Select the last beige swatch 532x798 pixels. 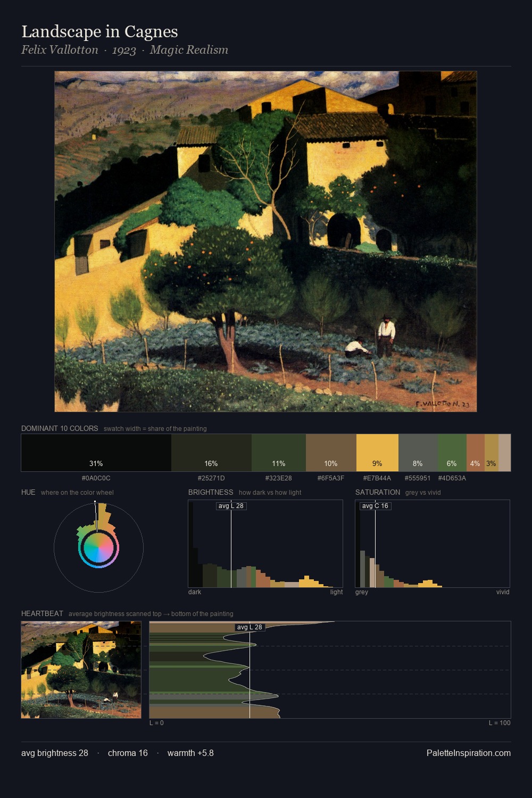click(x=504, y=453)
